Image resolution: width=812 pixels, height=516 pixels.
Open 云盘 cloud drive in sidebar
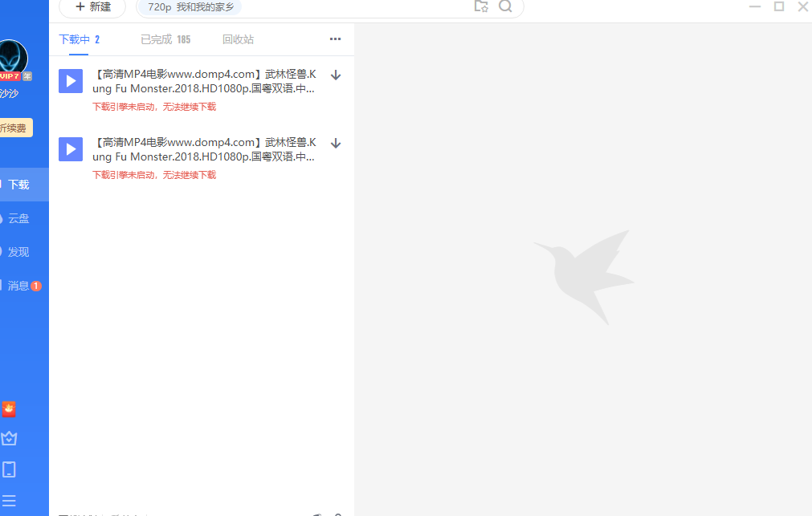[x=18, y=218]
